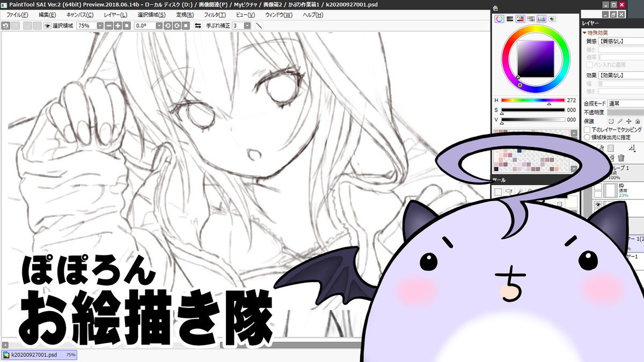Toggle the swatches panel icon
Image resolution: width=644 pixels, height=362 pixels.
(x=541, y=19)
